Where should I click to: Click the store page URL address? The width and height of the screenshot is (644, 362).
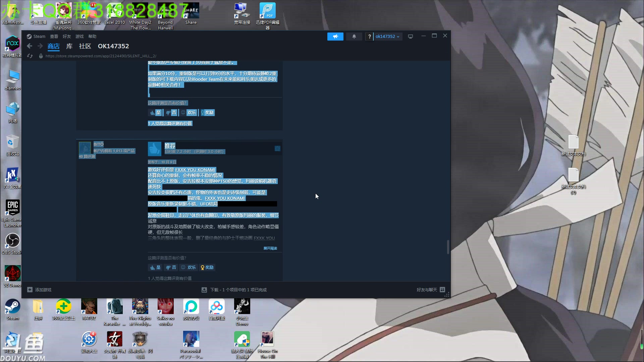(101, 56)
